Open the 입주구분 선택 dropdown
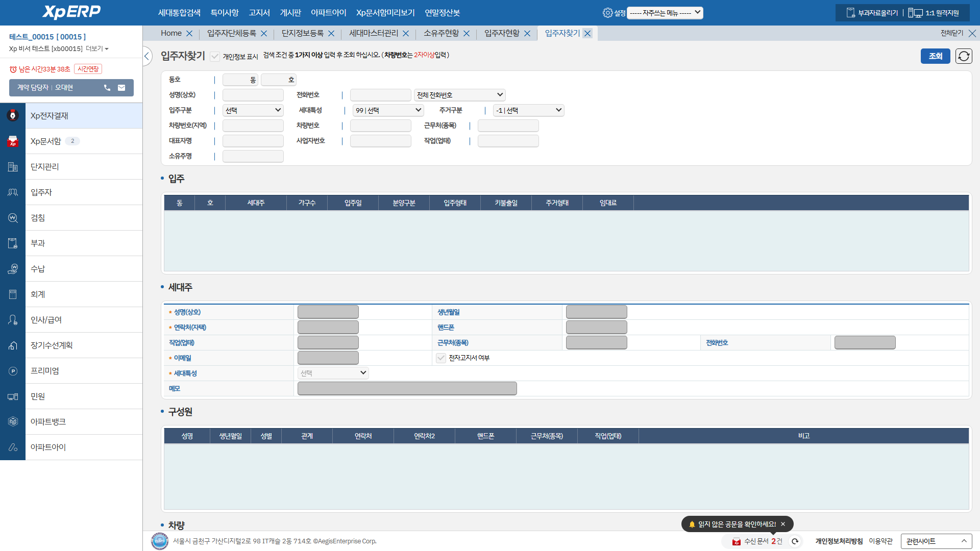The height and width of the screenshot is (551, 980). [x=253, y=110]
